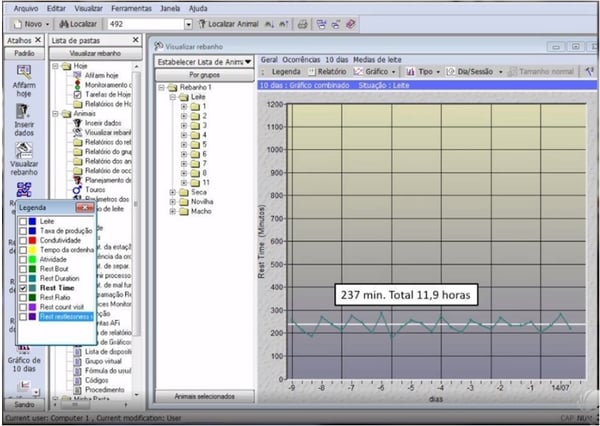Open the Estabelecer Lista de Animais dropdown
The width and height of the screenshot is (600, 426).
[x=248, y=62]
